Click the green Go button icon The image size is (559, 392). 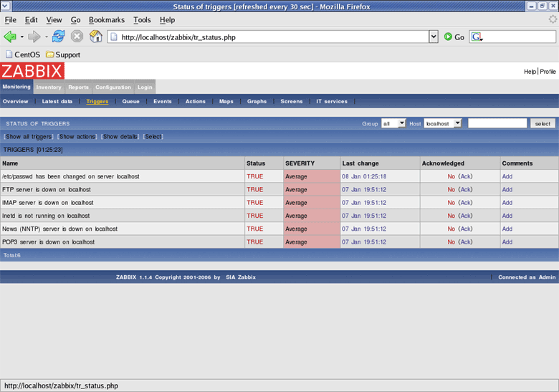(449, 37)
